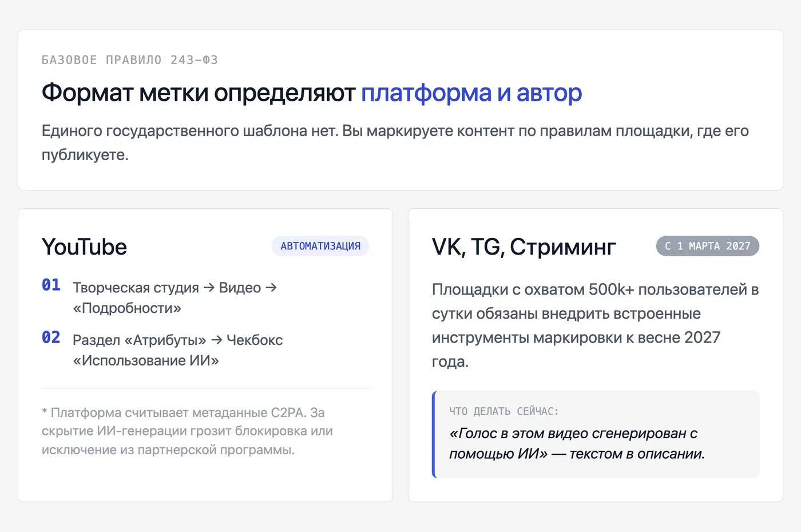Viewport: 801px width, 532px height.
Task: Click the АВТОМАТИЗАЦИЯ badge on the YouTube card
Action: [x=320, y=246]
